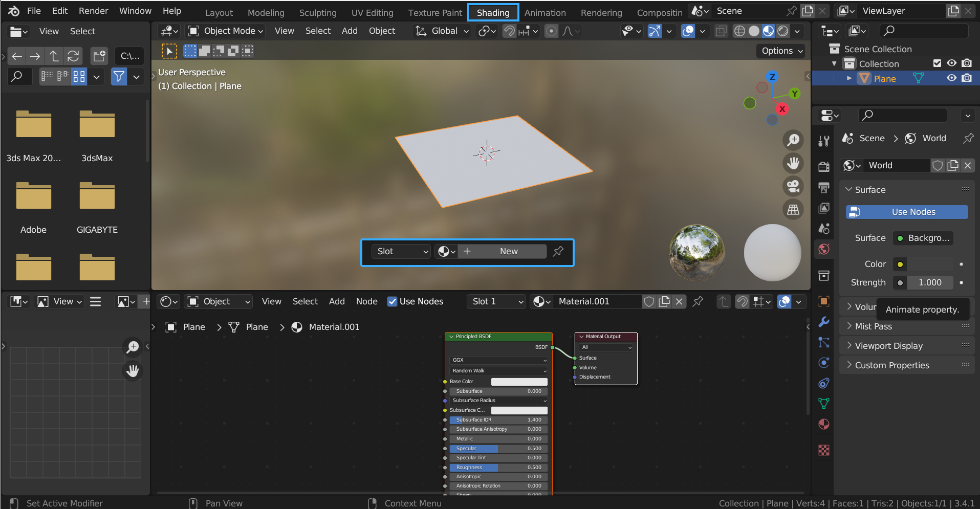The image size is (980, 509).
Task: Open Object Data properties green triangle icon
Action: 824,404
